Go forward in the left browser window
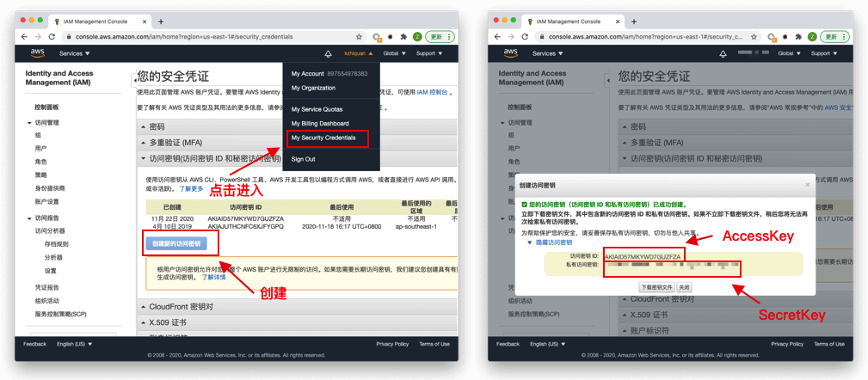Viewport: 868px width, 380px height. pos(38,36)
